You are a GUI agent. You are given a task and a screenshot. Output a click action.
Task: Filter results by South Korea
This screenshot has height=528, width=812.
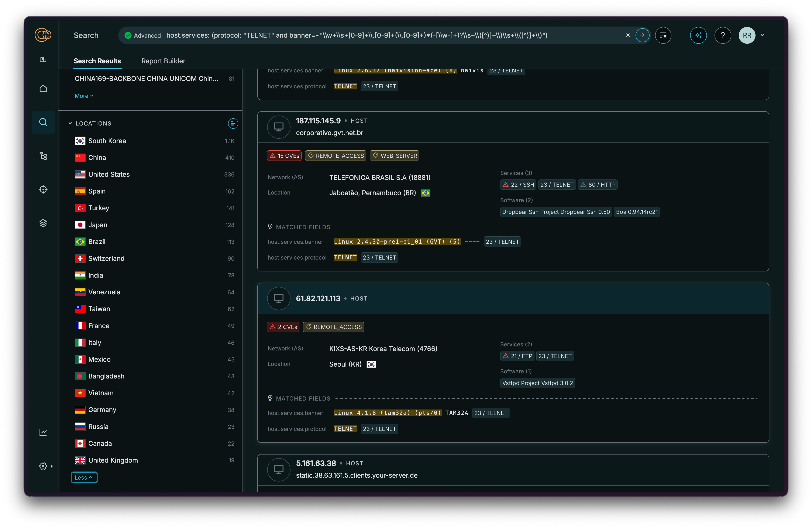tap(107, 141)
